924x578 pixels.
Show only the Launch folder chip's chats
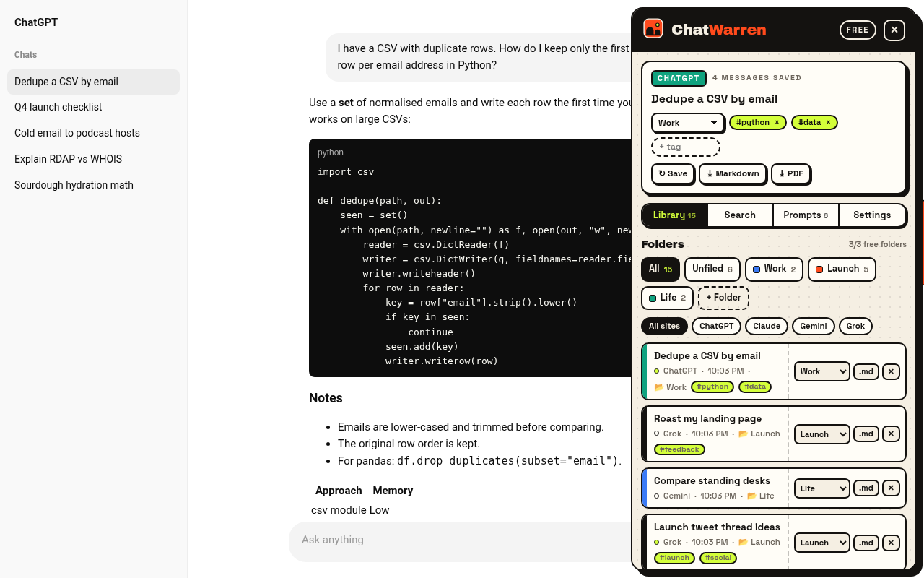842,269
